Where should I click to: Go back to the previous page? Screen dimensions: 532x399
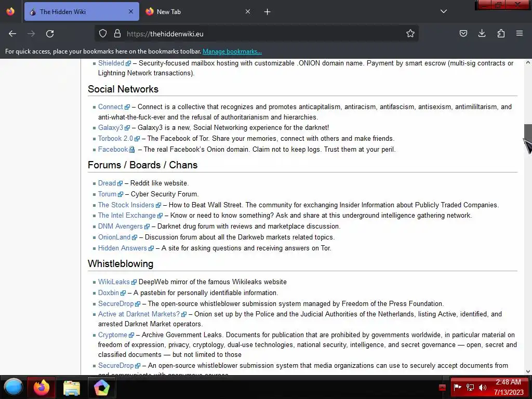point(12,34)
